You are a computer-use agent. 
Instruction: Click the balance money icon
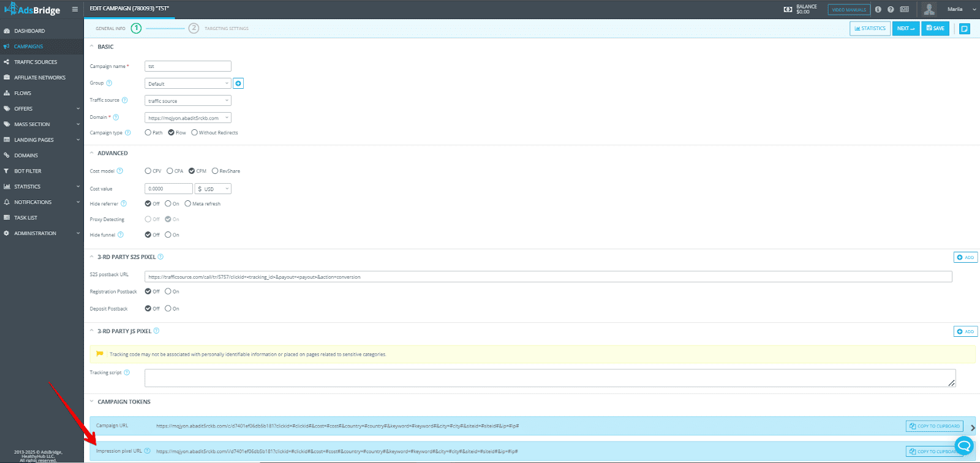(788, 9)
